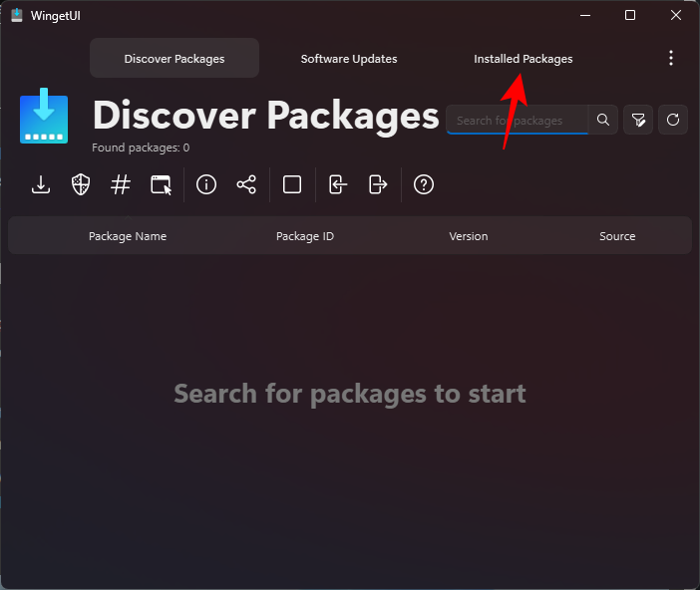700x590 pixels.
Task: Install selected package as administrator shield icon
Action: pyautogui.click(x=81, y=184)
